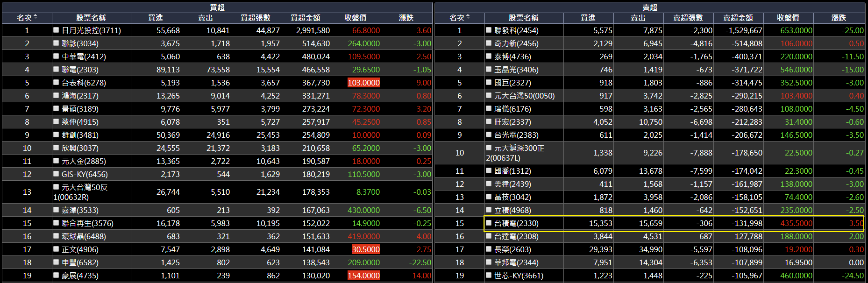This screenshot has height=283, width=868.
Task: Click 買進 column header in 買超 table
Action: coord(156,18)
